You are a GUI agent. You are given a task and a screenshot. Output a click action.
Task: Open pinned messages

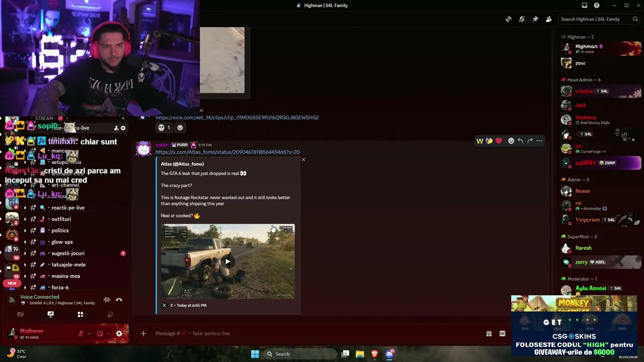tap(535, 19)
